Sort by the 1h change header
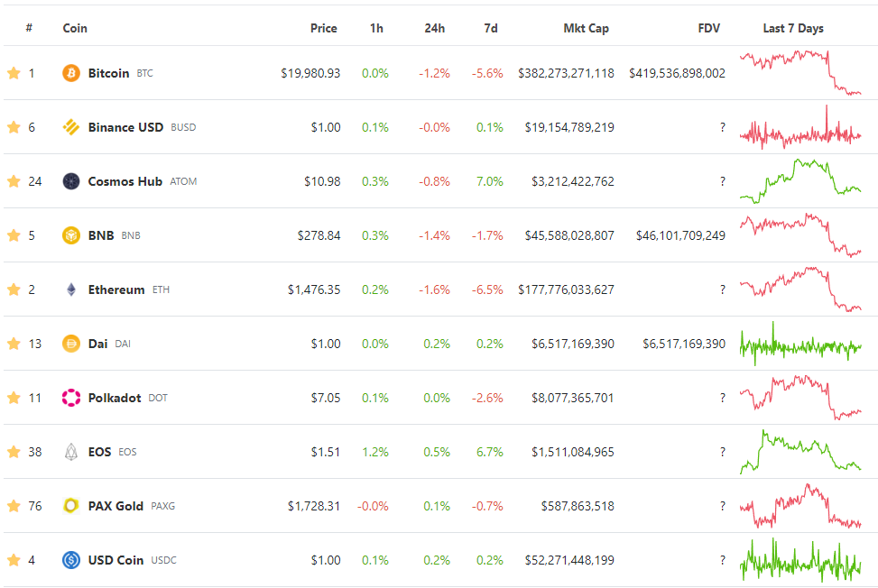 pos(377,28)
